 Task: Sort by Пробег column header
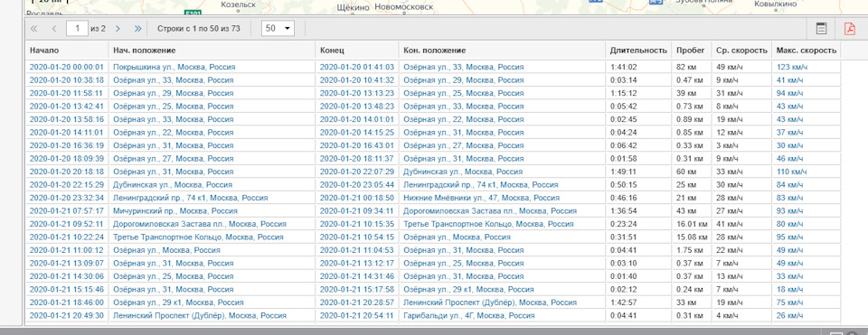[x=691, y=51]
